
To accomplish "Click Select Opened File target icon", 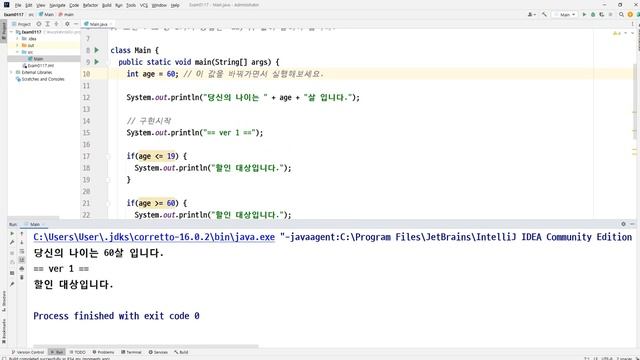I will coord(39,24).
